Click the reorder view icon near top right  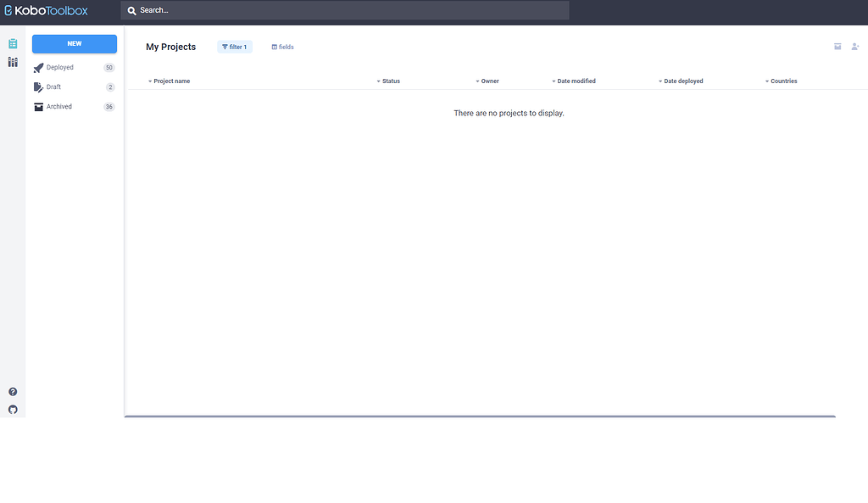(837, 47)
